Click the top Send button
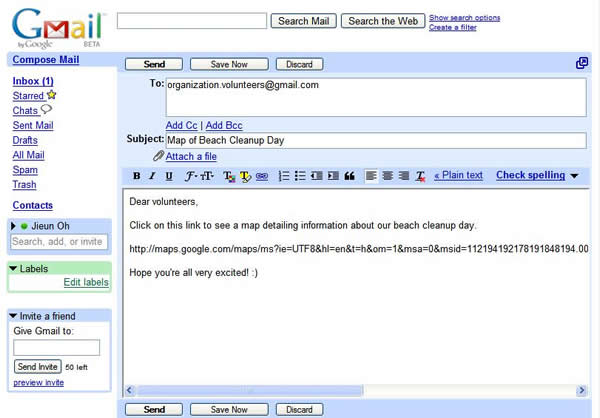This screenshot has height=418, width=600. pos(154,64)
